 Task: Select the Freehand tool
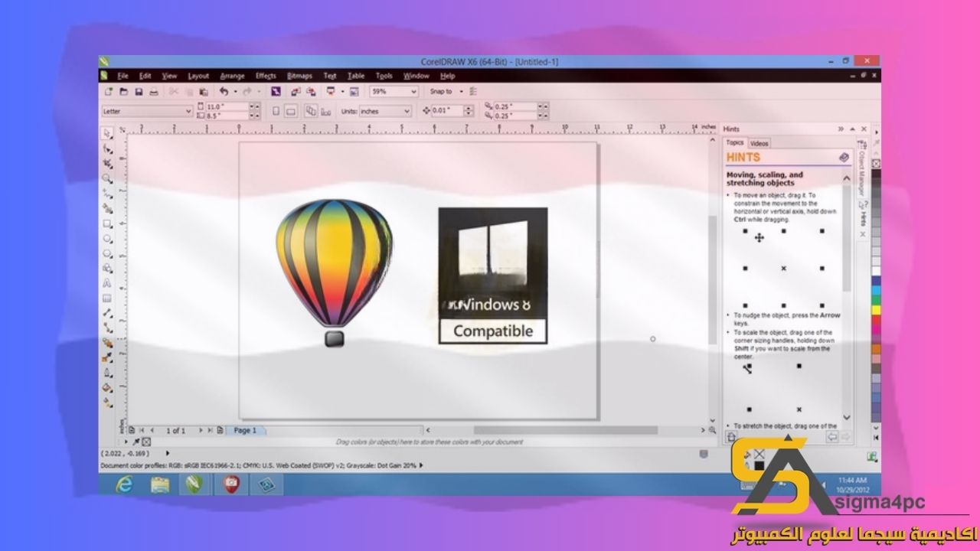pos(107,193)
